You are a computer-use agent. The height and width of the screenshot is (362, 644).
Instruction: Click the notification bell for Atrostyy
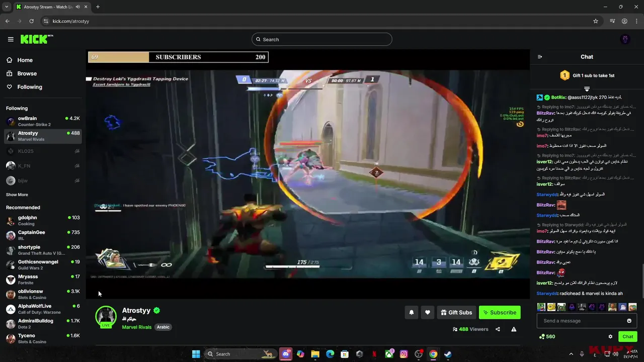pyautogui.click(x=411, y=312)
